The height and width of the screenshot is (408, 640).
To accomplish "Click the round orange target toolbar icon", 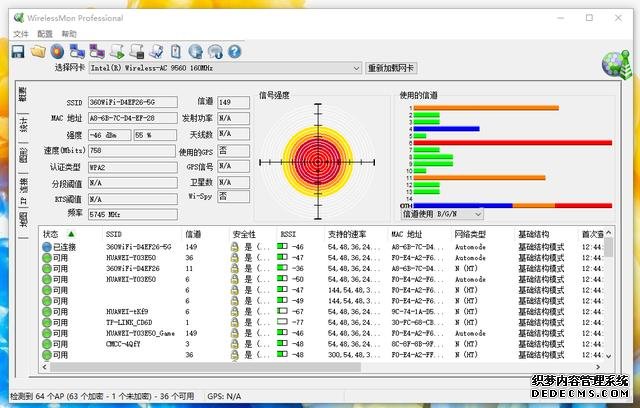I will (58, 52).
